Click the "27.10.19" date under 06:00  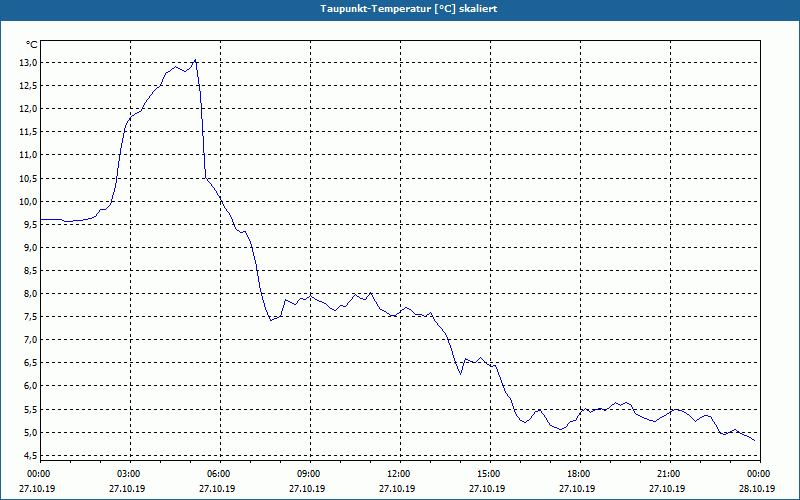point(217,488)
